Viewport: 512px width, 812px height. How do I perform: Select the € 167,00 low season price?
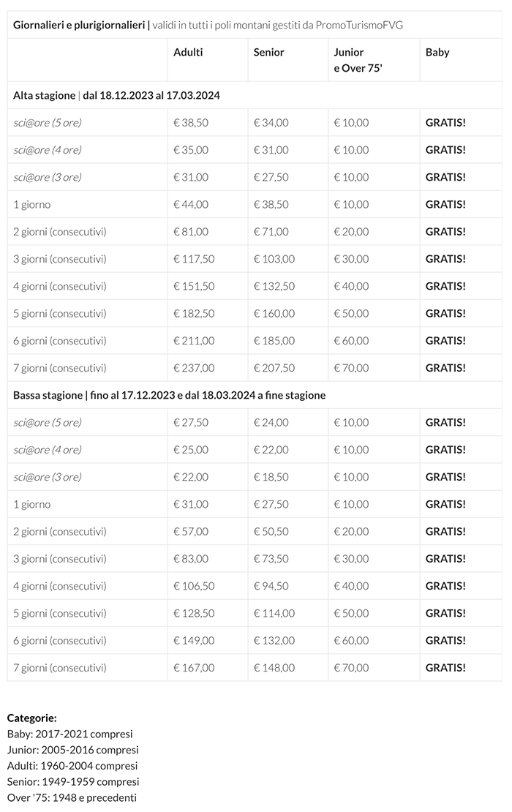click(x=194, y=668)
